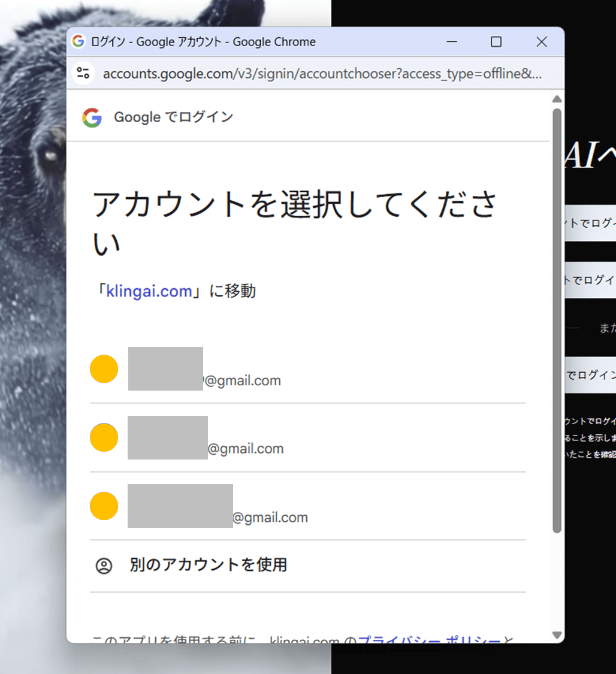Image resolution: width=616 pixels, height=674 pixels.
Task: Choose the third account's yellow avatar
Action: pyautogui.click(x=104, y=506)
